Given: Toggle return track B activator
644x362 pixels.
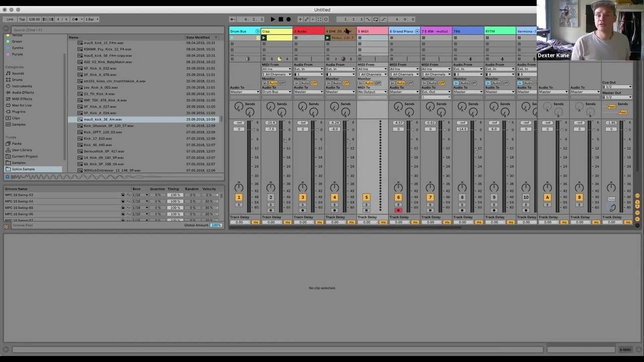Looking at the screenshot, I should pos(579,198).
